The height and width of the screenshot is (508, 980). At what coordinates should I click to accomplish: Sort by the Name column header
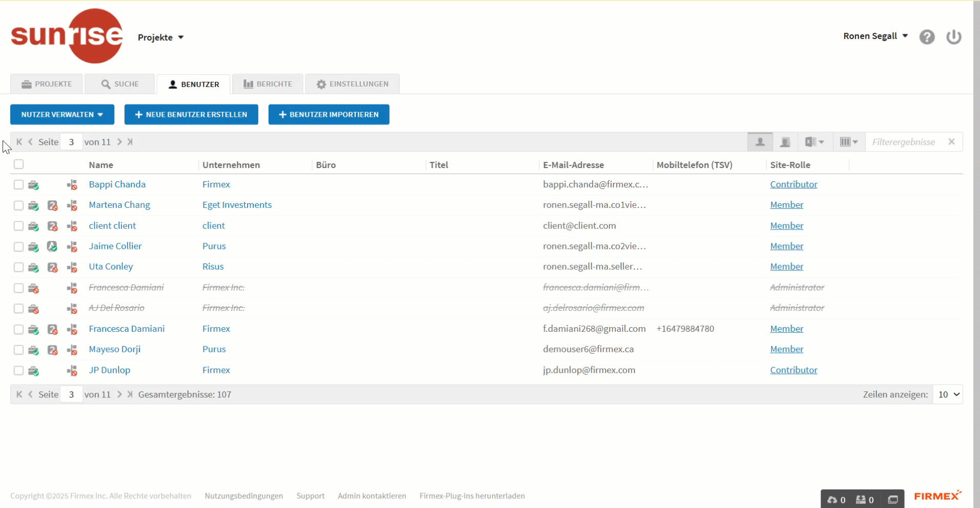click(101, 165)
